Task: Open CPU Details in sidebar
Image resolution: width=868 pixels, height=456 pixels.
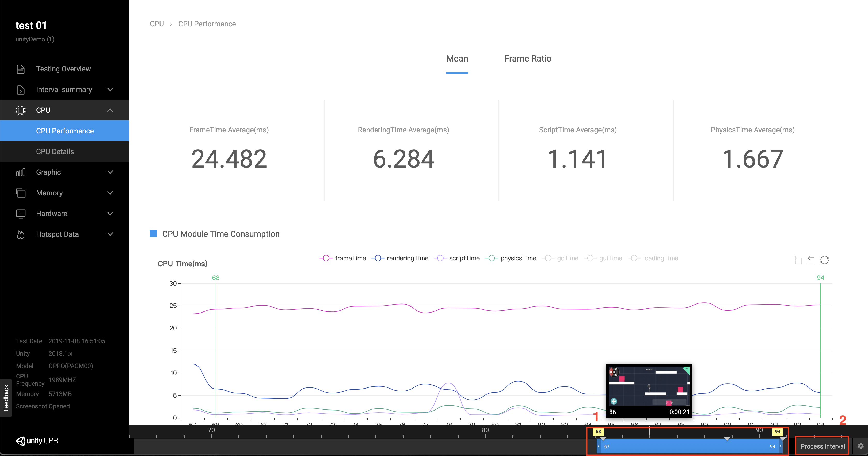Action: [55, 152]
